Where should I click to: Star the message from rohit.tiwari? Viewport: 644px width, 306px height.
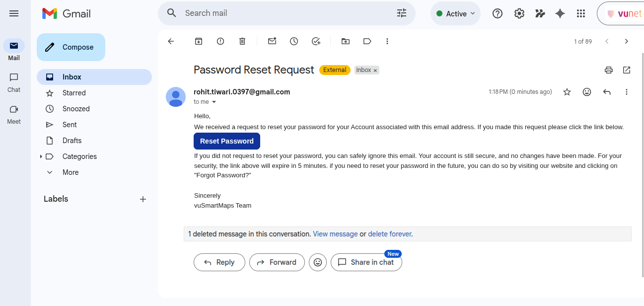pyautogui.click(x=567, y=92)
